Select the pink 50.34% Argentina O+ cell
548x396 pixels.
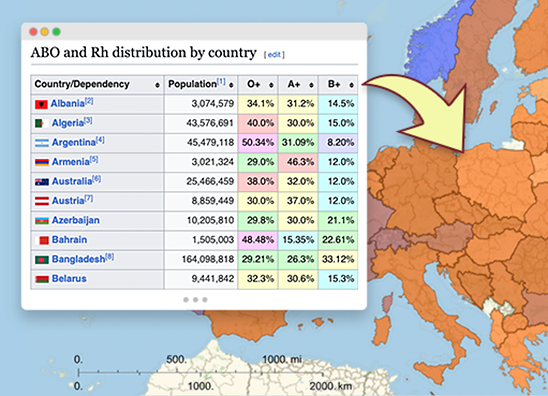[x=258, y=143]
